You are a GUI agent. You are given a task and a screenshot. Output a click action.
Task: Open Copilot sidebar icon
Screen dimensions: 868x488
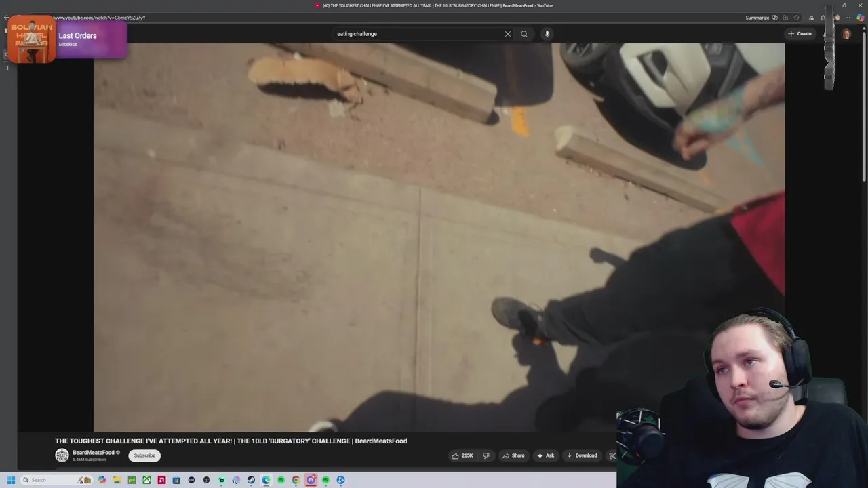[860, 18]
